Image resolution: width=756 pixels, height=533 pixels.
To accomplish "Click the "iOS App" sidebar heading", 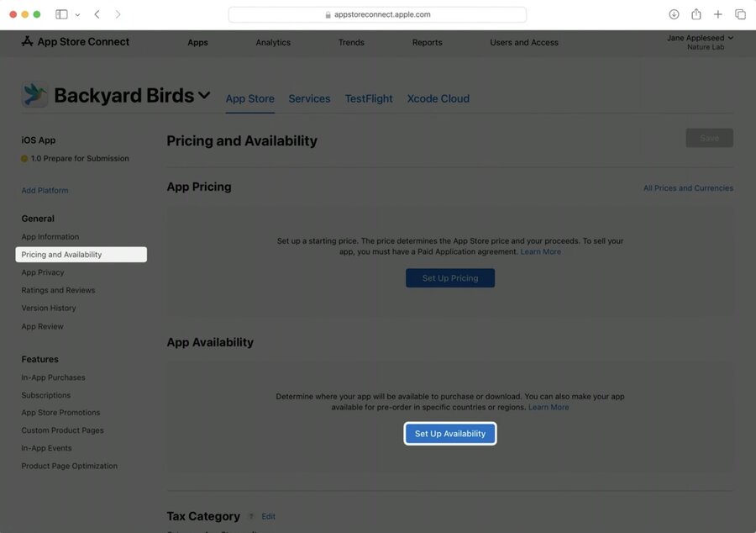I will tap(38, 140).
